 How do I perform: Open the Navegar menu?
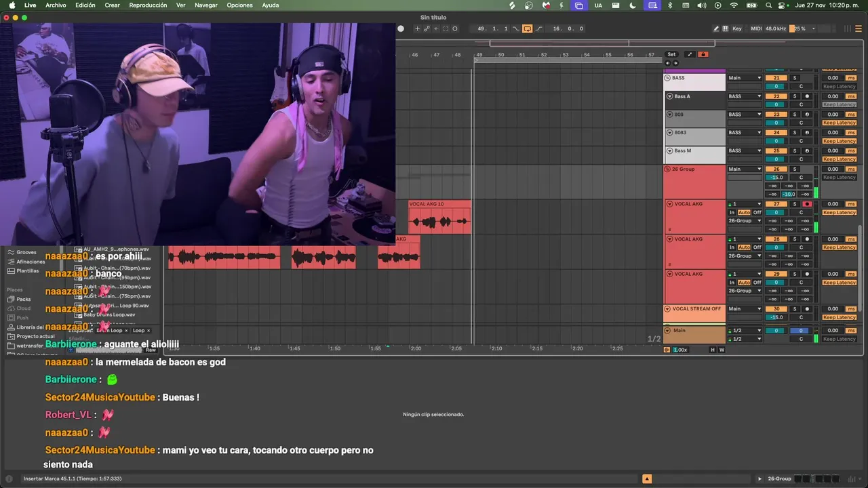[206, 5]
